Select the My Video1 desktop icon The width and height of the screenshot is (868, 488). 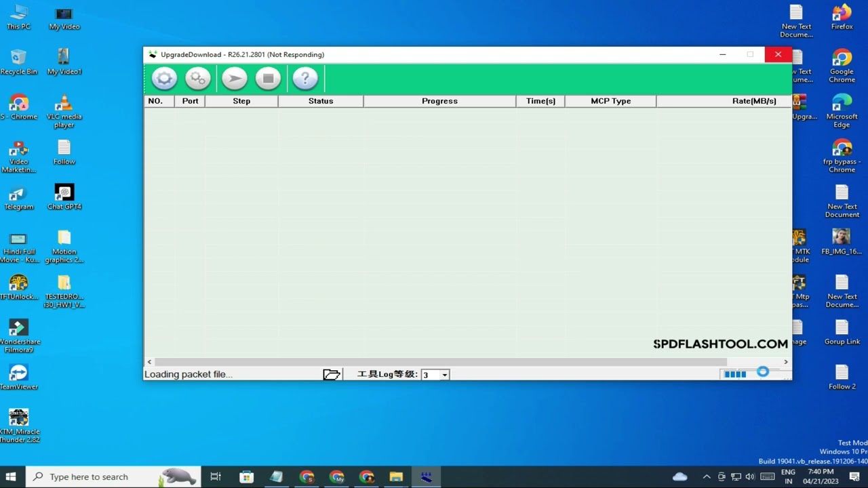[x=64, y=62]
